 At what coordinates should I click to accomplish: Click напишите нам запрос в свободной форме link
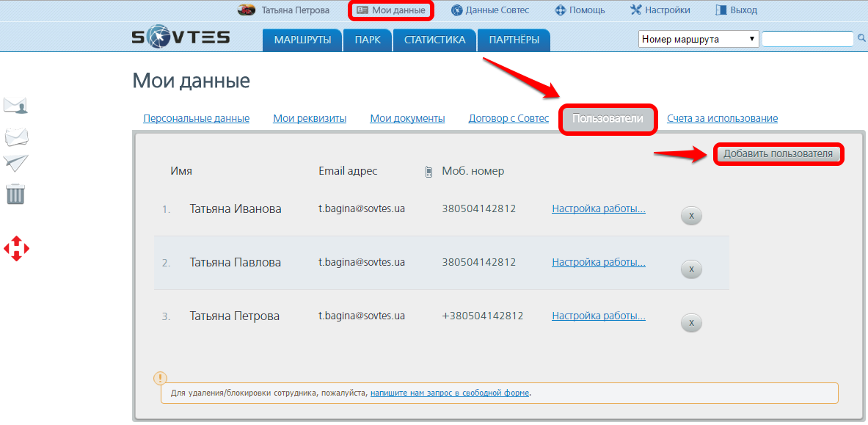click(450, 393)
